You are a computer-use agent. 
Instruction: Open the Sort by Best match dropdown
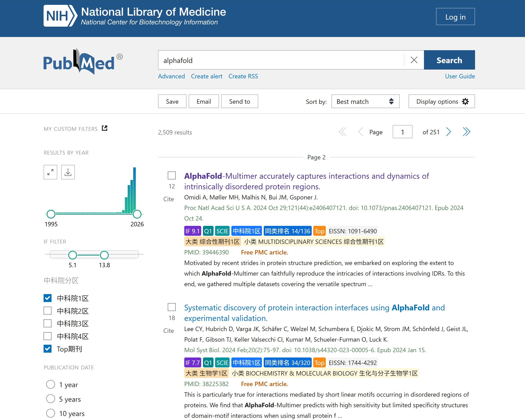(x=365, y=101)
